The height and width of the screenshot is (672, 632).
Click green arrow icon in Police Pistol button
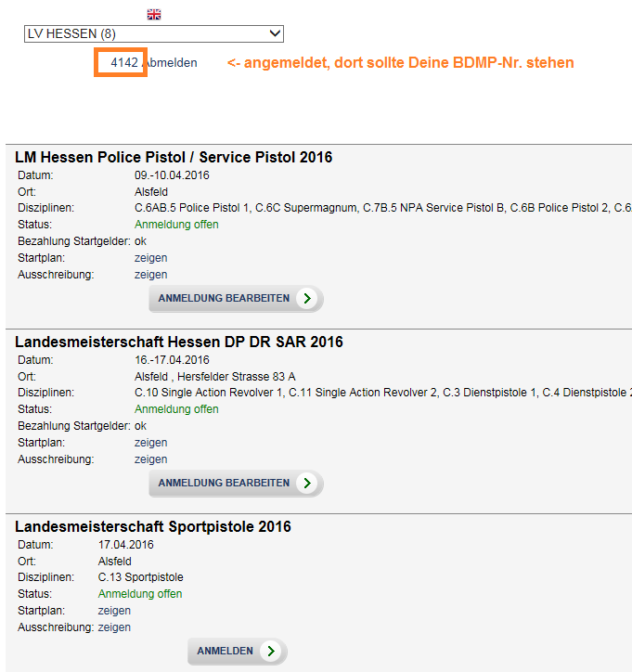[307, 298]
